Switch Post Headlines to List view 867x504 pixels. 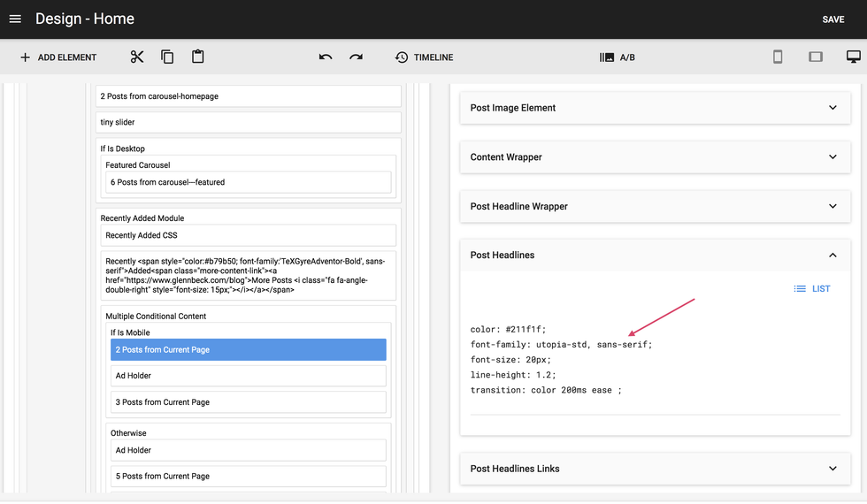812,289
